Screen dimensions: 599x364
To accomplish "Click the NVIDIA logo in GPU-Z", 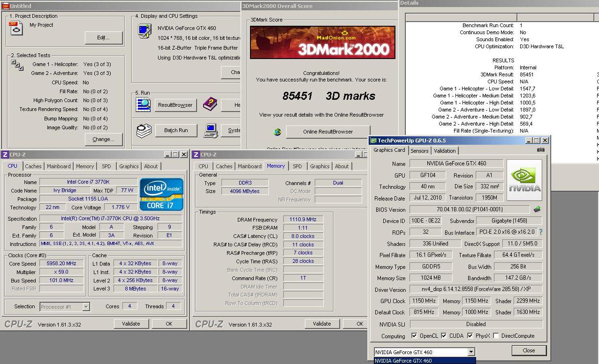I will click(x=524, y=180).
